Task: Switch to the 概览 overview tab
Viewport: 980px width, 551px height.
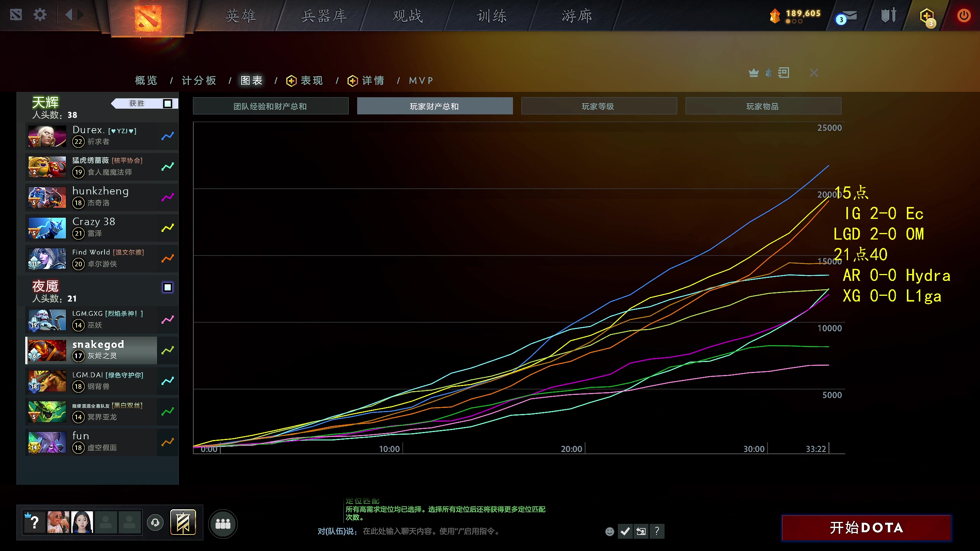Action: click(x=146, y=80)
